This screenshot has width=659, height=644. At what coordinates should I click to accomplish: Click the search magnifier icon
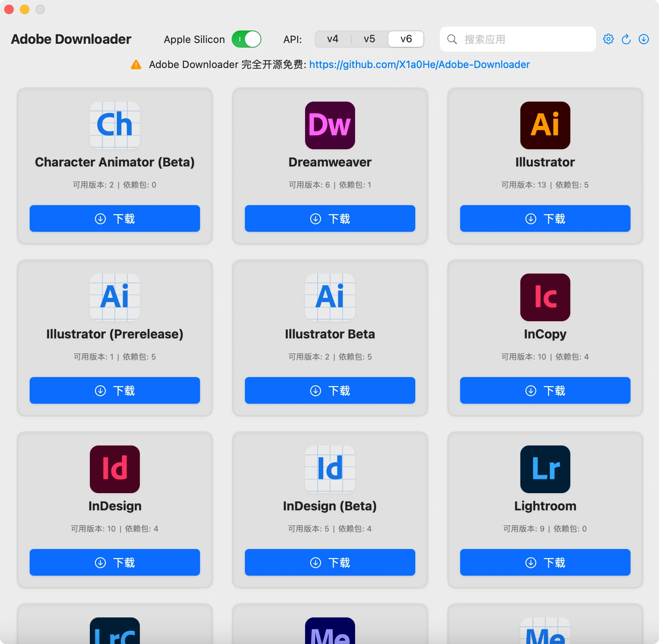click(452, 39)
